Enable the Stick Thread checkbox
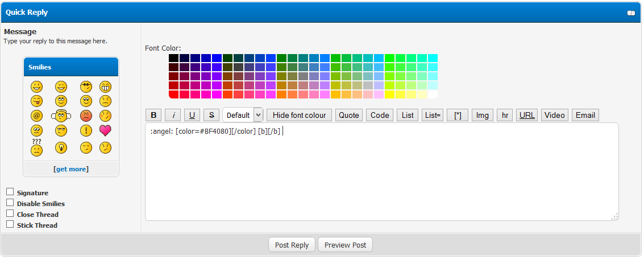Viewport: 644px width, 259px height. pyautogui.click(x=10, y=224)
